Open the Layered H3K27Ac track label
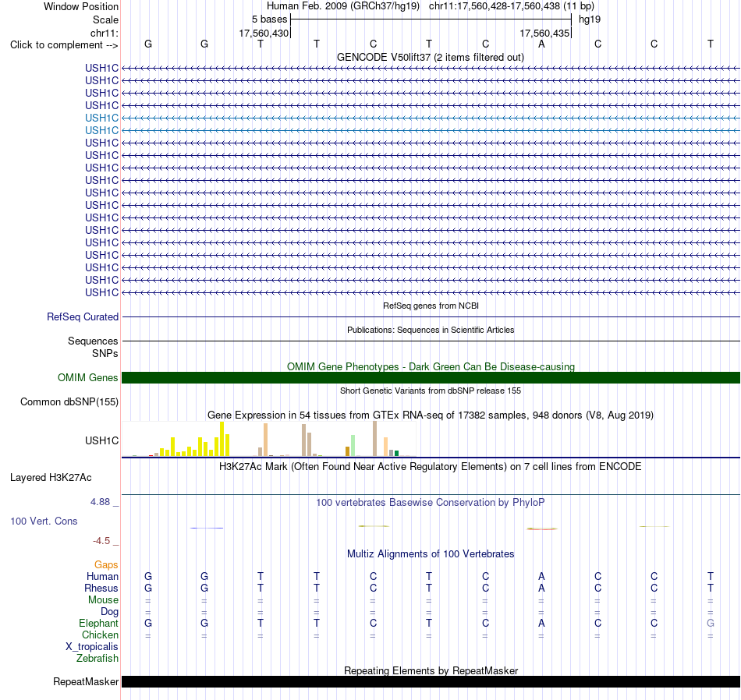The image size is (741, 700). pyautogui.click(x=51, y=478)
